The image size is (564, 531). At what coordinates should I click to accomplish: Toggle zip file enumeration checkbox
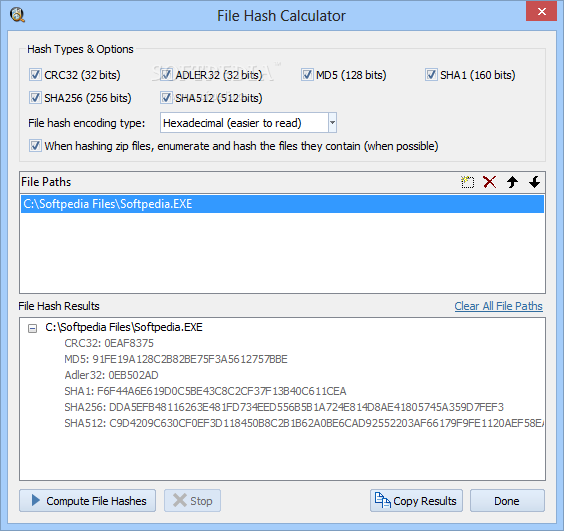[35, 146]
